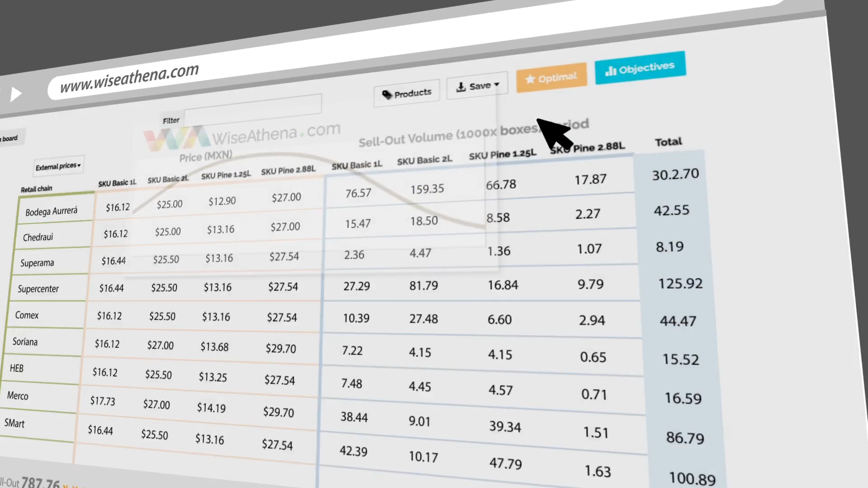Screen dimensions: 868x488
Task: Click total value 86.79
Action: pyautogui.click(x=685, y=437)
